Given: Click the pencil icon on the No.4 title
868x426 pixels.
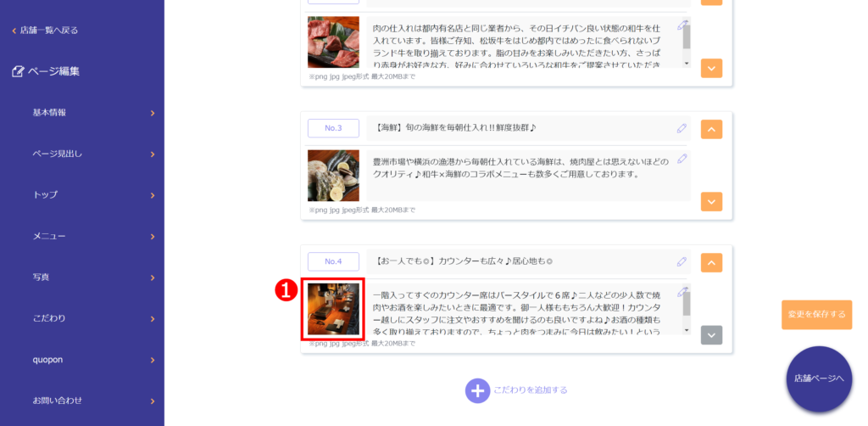Looking at the screenshot, I should pos(682,261).
